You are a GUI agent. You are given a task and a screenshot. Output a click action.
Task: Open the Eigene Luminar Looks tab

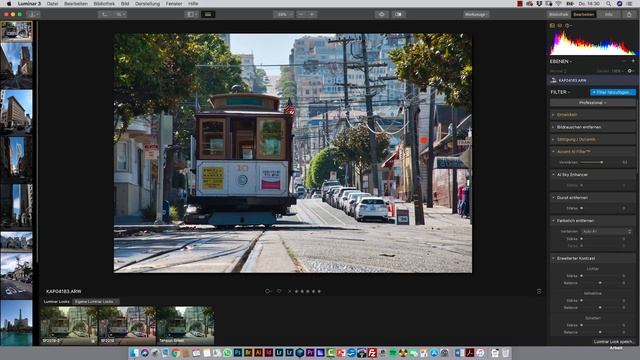[x=95, y=302]
